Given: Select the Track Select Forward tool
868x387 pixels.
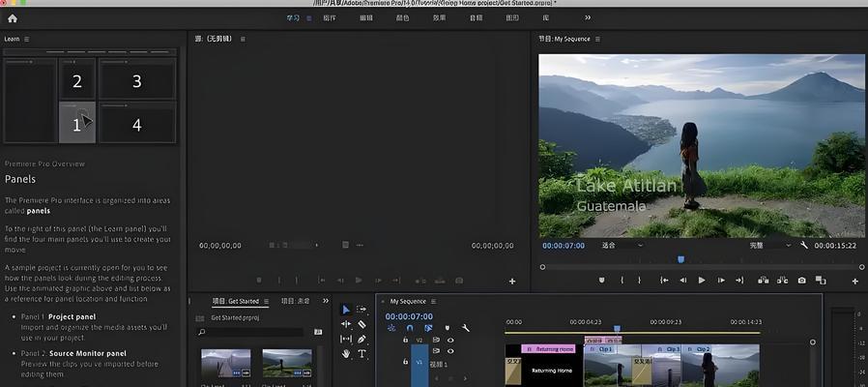Looking at the screenshot, I should tap(362, 310).
